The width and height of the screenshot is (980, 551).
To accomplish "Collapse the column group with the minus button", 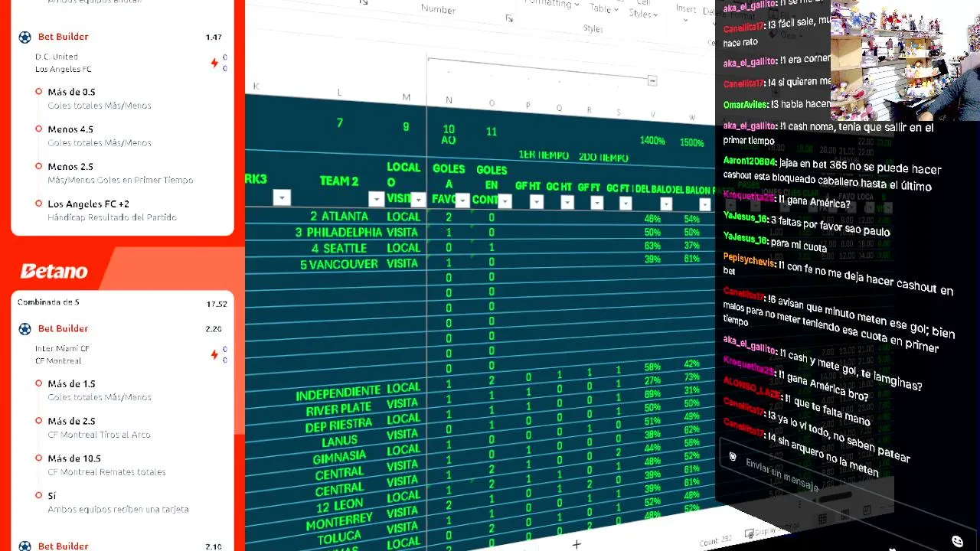I will (652, 80).
